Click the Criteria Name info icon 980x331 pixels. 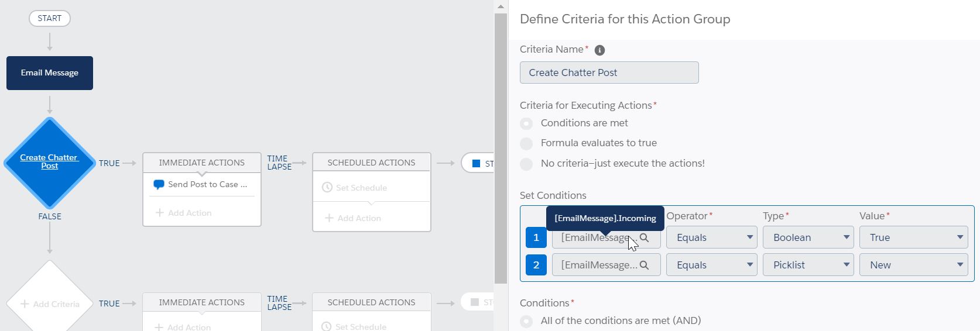(599, 50)
